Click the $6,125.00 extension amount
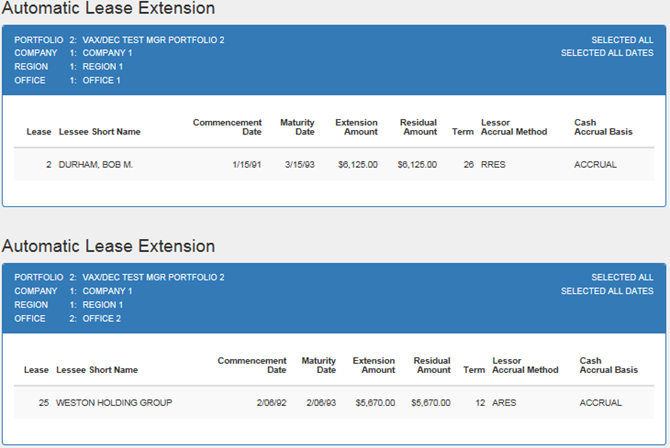Image resolution: width=670 pixels, height=448 pixels. pos(358,165)
